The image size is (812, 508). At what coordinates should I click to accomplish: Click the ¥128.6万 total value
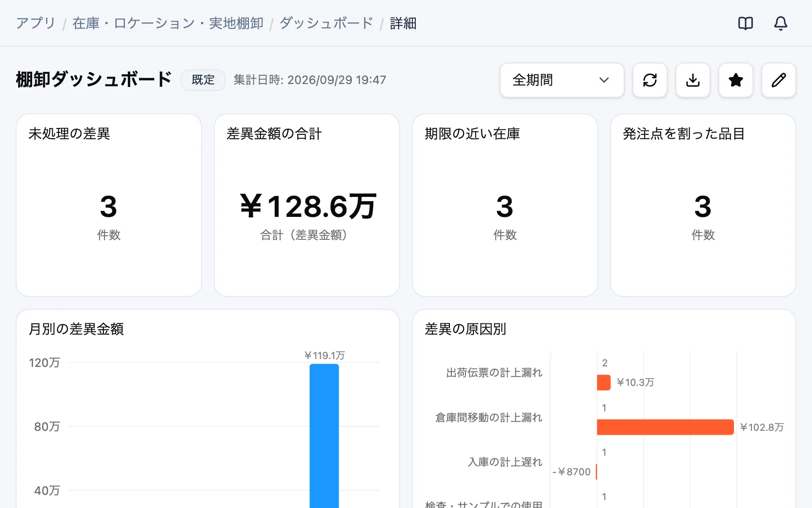[x=308, y=206]
